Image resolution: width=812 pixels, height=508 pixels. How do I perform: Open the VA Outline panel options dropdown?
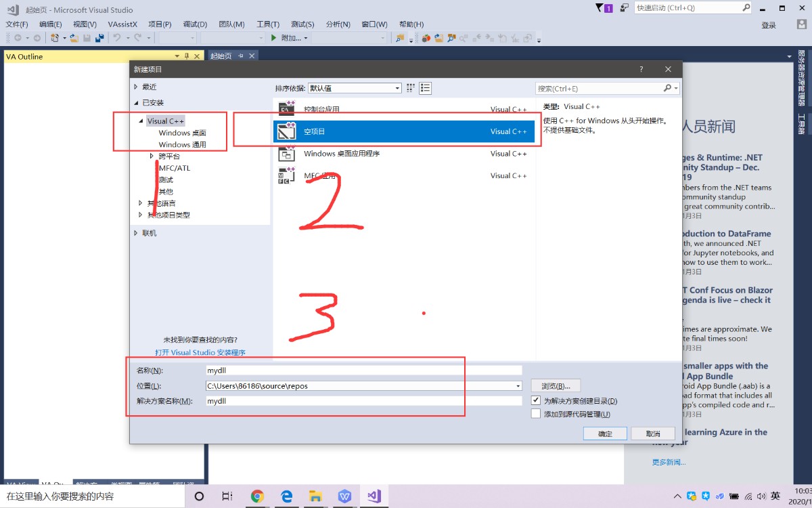(x=177, y=56)
